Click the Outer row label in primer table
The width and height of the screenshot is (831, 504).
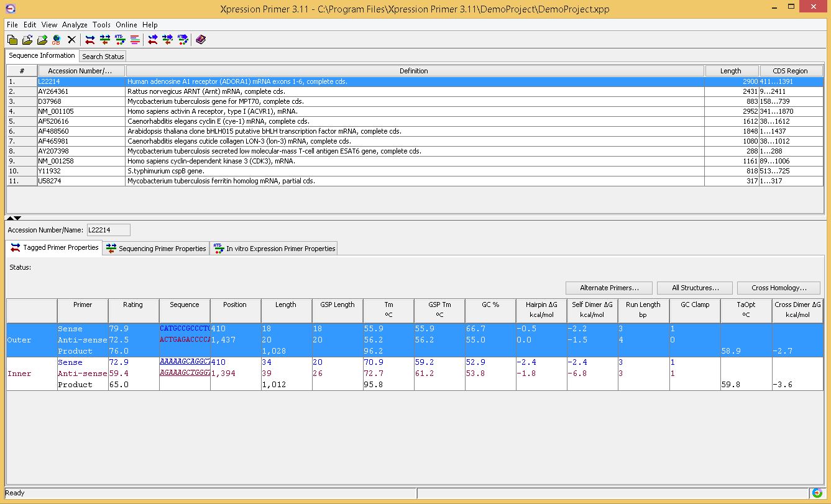(x=19, y=340)
